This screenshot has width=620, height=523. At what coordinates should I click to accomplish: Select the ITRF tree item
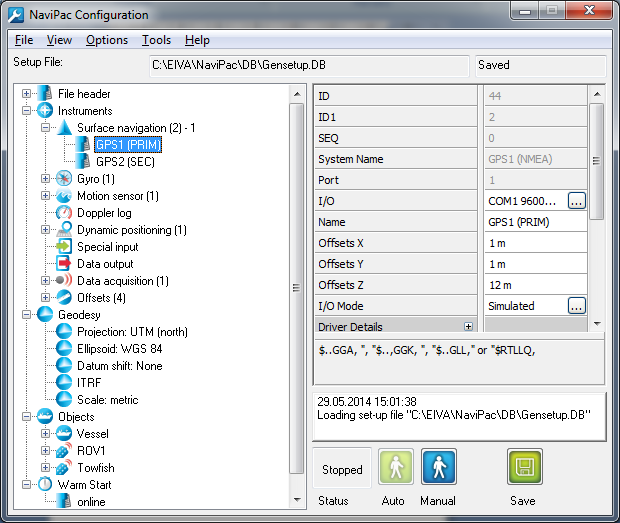(89, 383)
